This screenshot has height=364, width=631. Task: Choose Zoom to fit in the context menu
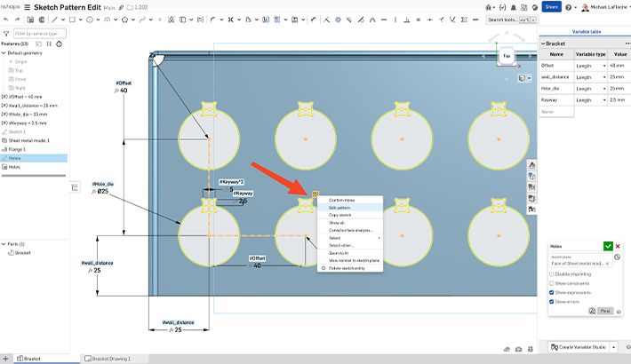point(350,253)
